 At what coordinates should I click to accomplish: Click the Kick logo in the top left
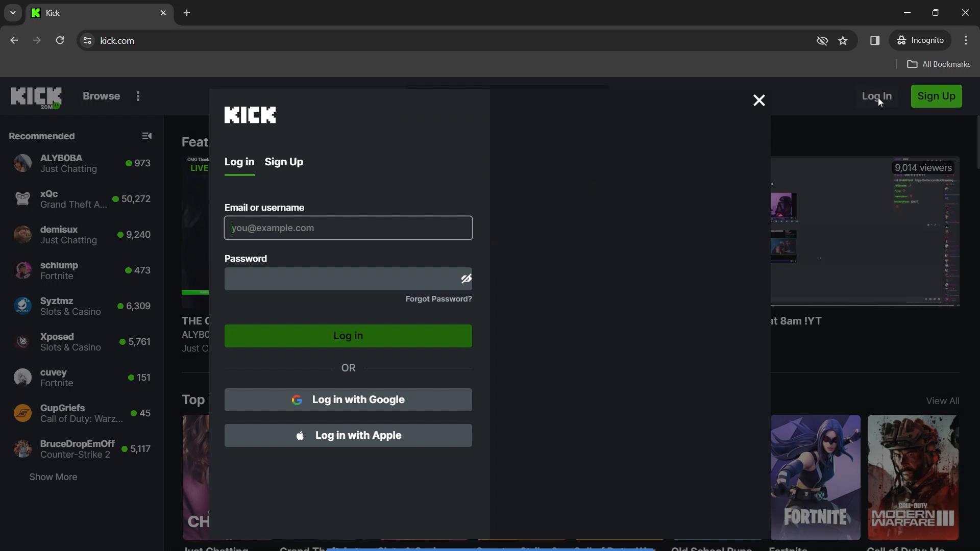[x=36, y=95]
